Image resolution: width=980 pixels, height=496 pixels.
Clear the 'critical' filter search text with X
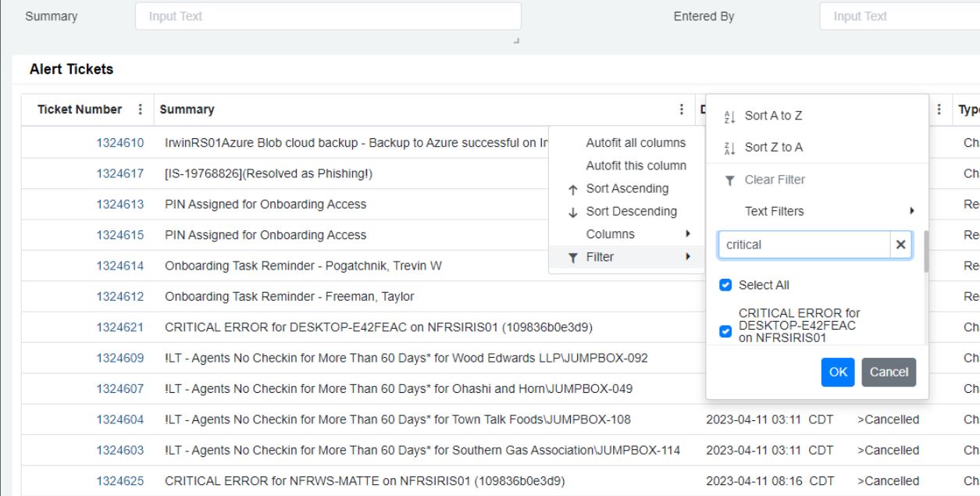point(900,244)
